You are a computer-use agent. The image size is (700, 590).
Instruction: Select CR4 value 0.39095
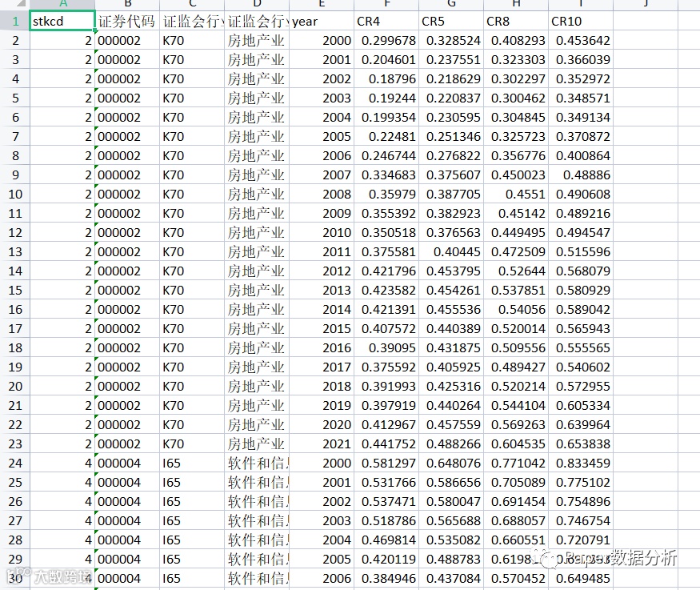pos(386,347)
